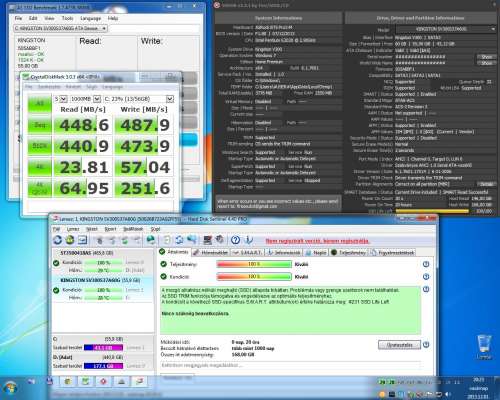
Task: Open Language menu in AS SSD Benchmark
Action: (x=90, y=18)
